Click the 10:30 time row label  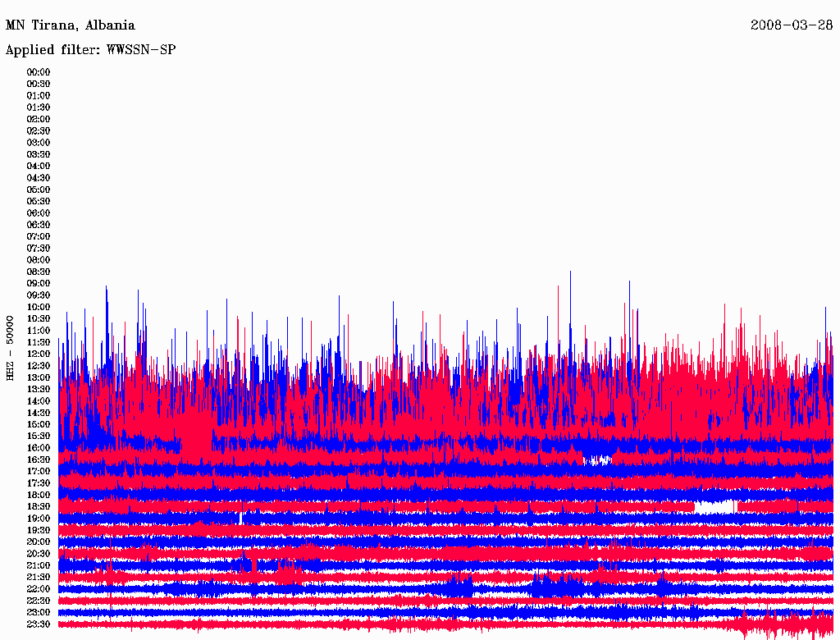[x=39, y=318]
